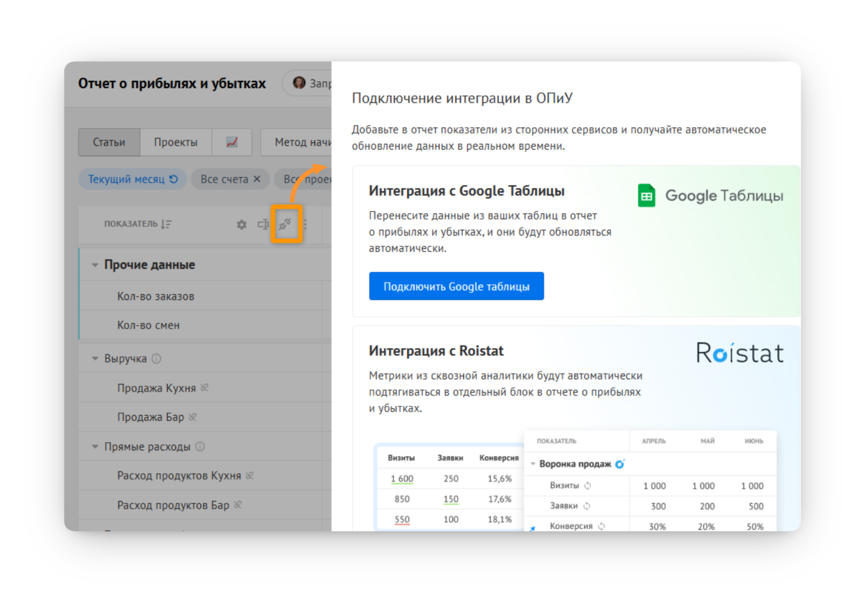
Task: Sort rows using the Показатель sort icon
Action: point(166,224)
